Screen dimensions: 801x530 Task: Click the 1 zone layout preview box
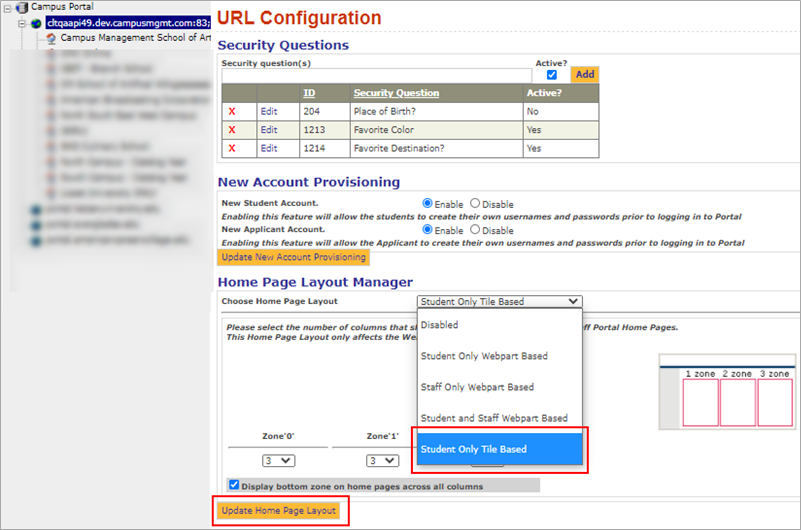[700, 402]
